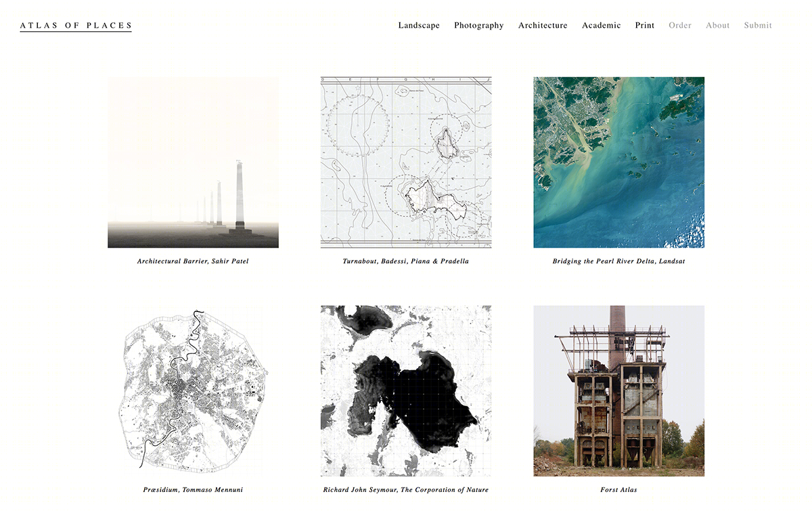The height and width of the screenshot is (513, 812).
Task: Open the Print section
Action: pyautogui.click(x=645, y=26)
